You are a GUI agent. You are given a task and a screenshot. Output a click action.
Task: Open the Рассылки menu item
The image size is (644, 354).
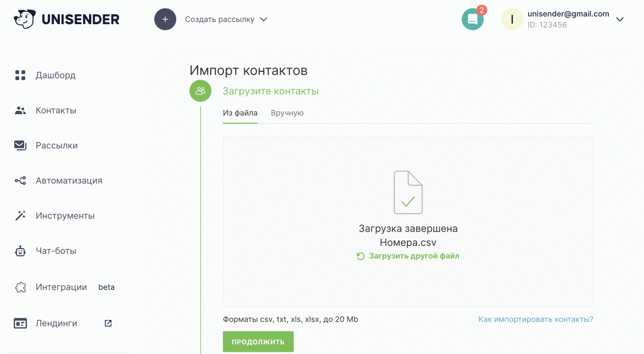(x=57, y=145)
